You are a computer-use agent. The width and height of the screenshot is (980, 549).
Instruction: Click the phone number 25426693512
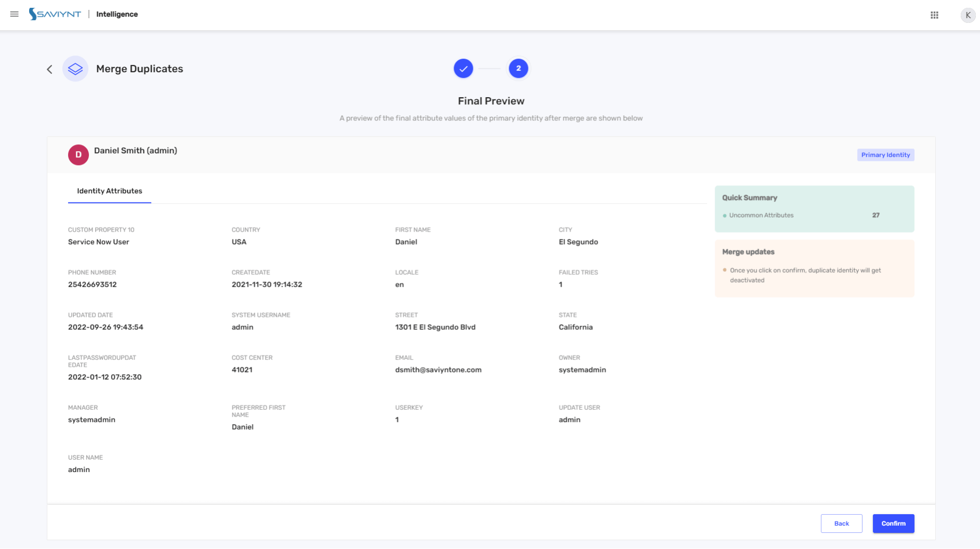(92, 285)
